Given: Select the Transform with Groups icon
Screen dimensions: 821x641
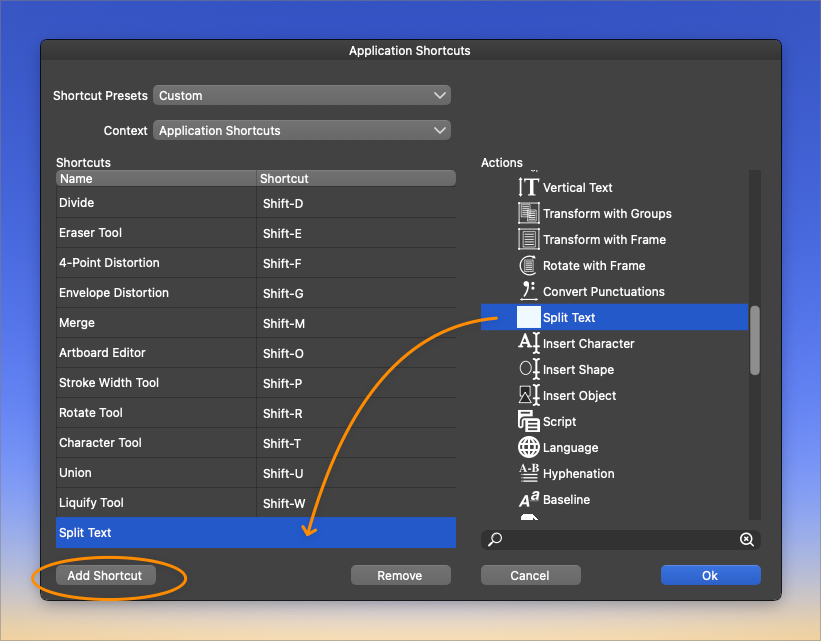Looking at the screenshot, I should (528, 213).
